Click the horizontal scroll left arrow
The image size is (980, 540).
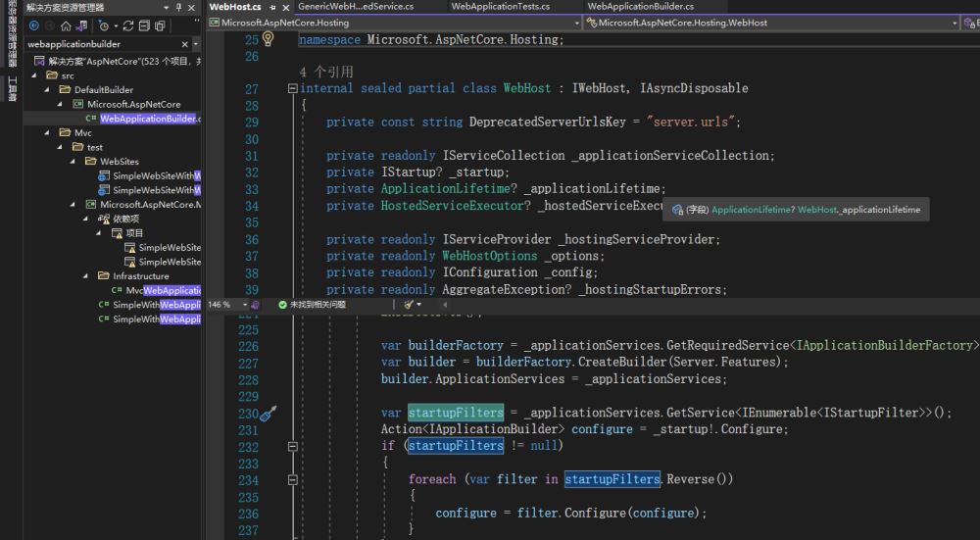(445, 305)
